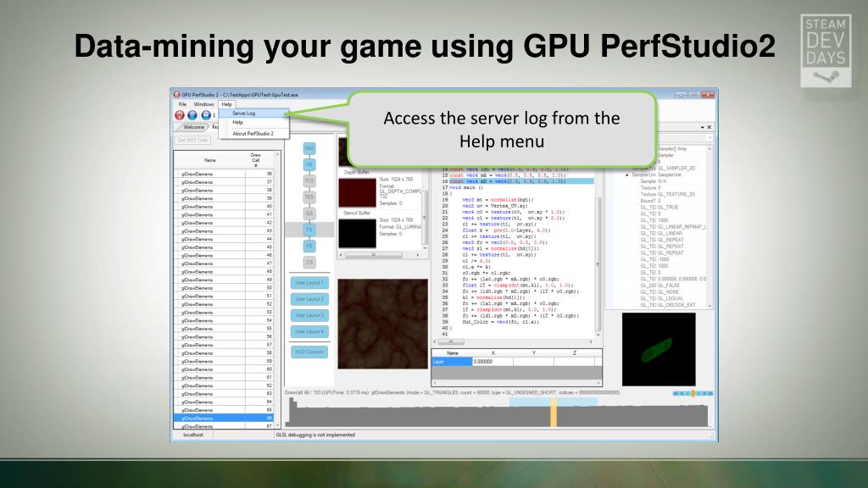Click the third blue toolbar icon before '1'

tap(206, 115)
